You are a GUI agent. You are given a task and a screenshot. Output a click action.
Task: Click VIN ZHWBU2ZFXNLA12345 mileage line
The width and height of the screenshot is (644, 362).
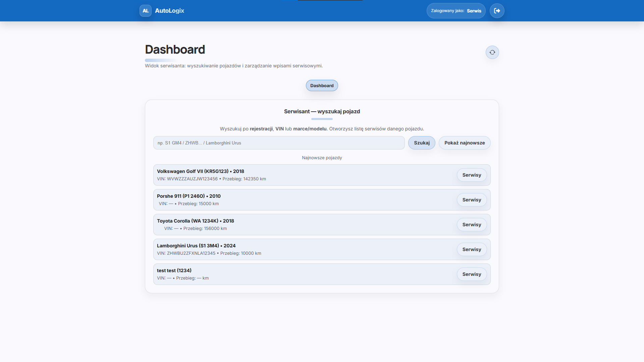tap(209, 253)
